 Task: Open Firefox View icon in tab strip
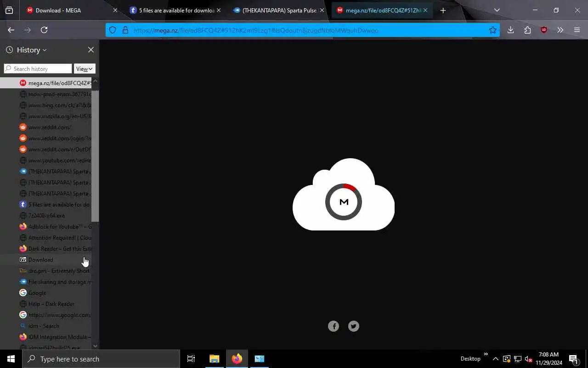pos(9,10)
